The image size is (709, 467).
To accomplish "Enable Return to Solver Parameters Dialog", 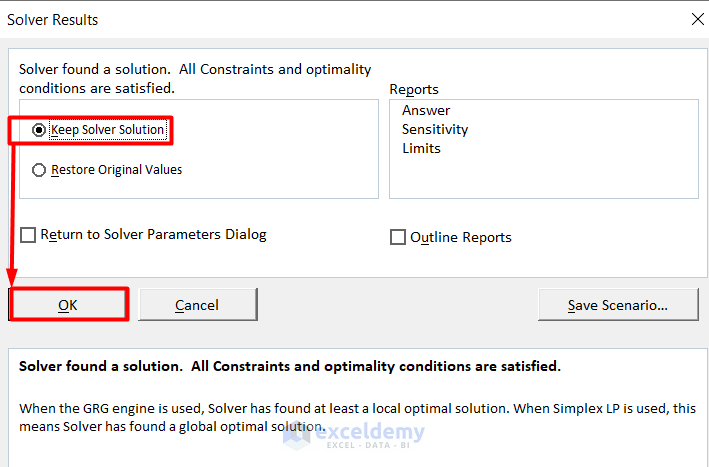I will click(x=28, y=235).
